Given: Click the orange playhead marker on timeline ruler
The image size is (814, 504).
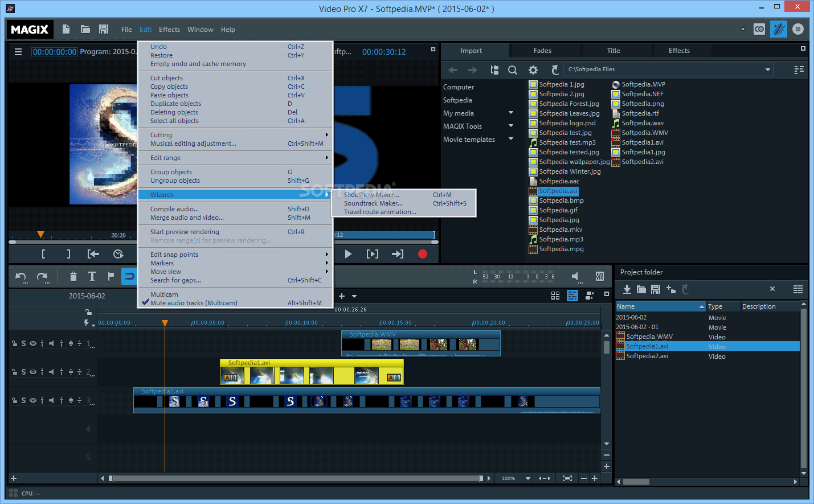Looking at the screenshot, I should click(x=165, y=323).
